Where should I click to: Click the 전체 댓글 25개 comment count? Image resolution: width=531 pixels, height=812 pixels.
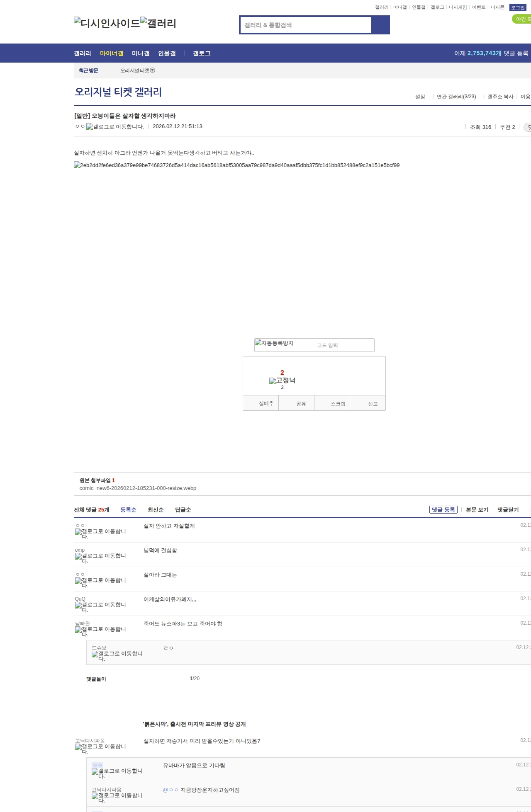(92, 510)
